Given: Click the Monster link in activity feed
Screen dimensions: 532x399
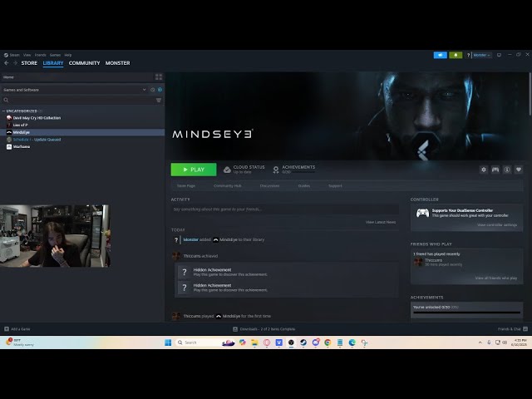Looking at the screenshot, I should [x=190, y=239].
